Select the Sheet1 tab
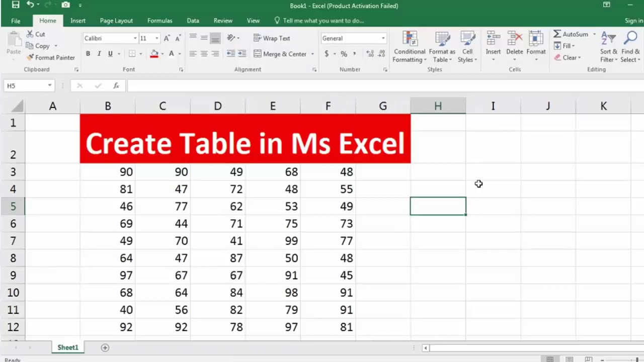Image resolution: width=644 pixels, height=362 pixels. point(67,347)
